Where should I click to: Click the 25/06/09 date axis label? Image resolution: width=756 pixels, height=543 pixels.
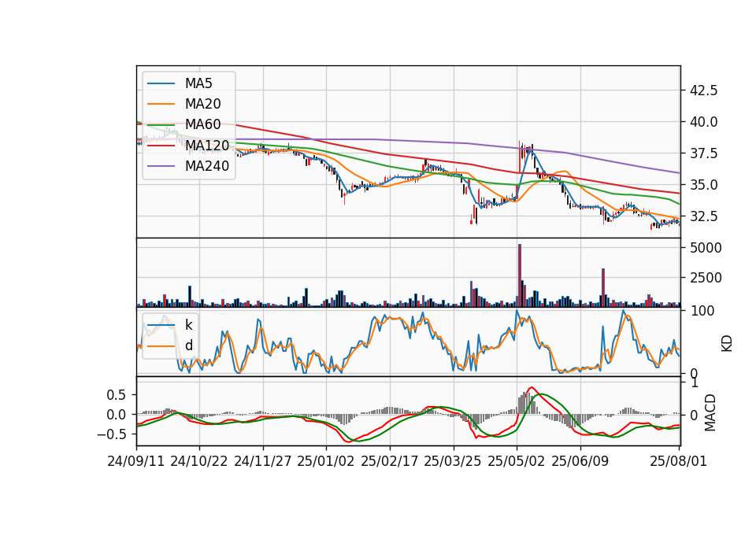(x=580, y=461)
